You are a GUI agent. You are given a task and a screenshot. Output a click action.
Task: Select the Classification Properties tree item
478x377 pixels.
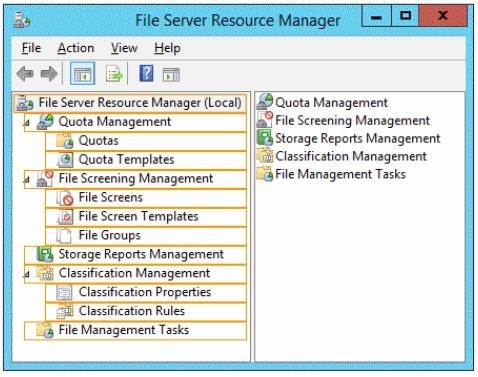tap(145, 292)
